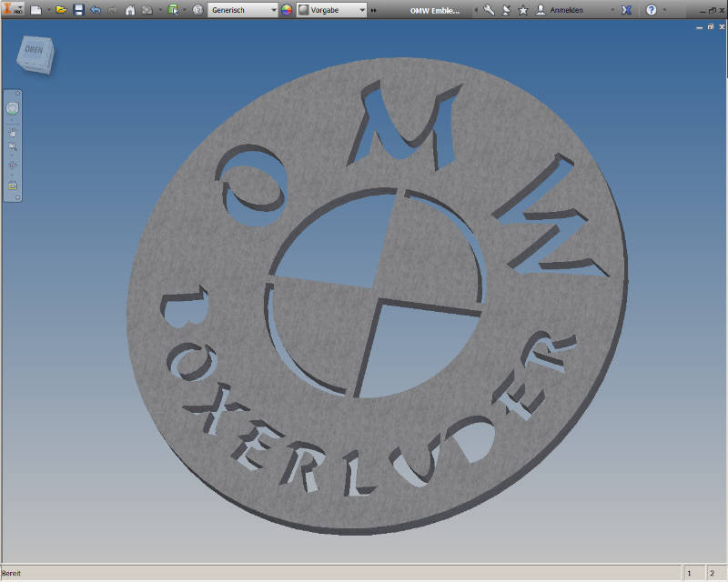728x582 pixels.
Task: Click the Anmelden sign-in link
Action: click(566, 10)
